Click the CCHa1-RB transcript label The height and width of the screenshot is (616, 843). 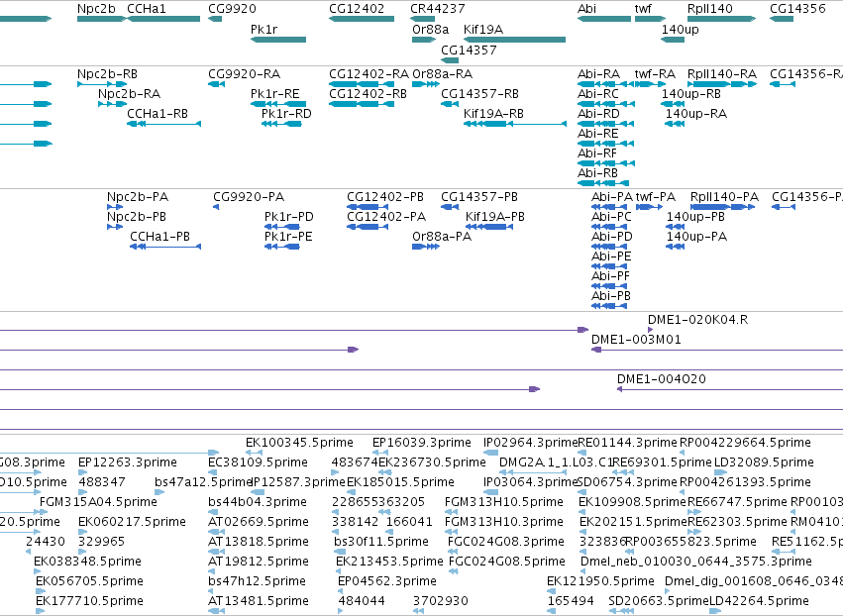point(158,114)
